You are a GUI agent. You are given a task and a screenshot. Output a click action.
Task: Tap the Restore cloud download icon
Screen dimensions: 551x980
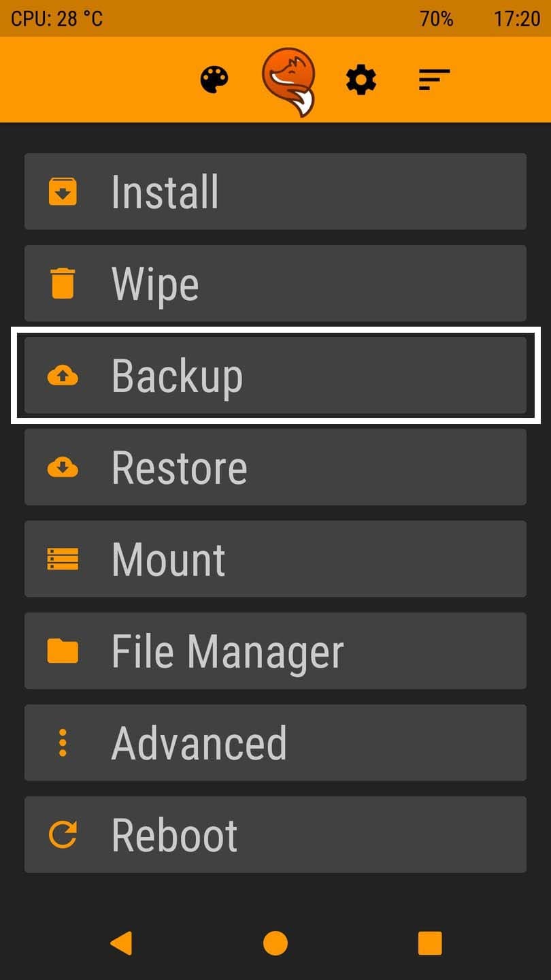coord(63,467)
